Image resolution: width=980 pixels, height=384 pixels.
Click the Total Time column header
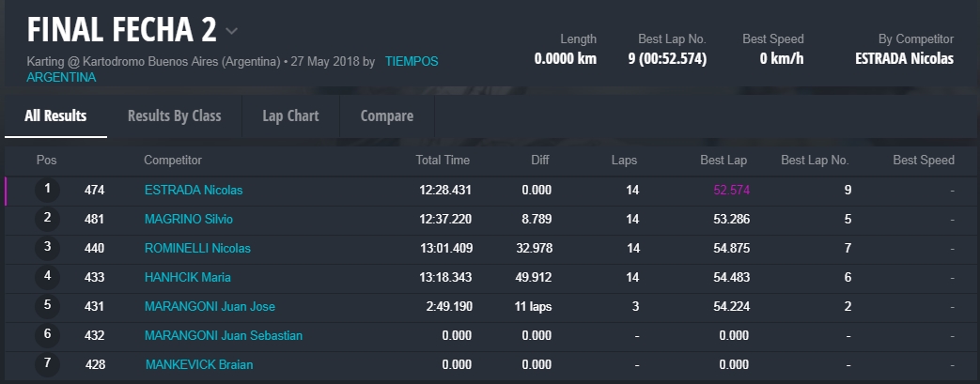(443, 161)
